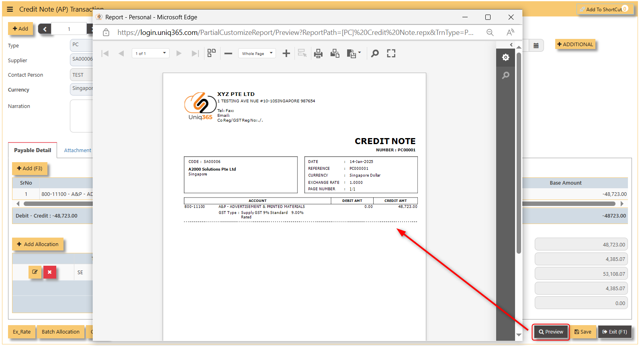
Task: Toggle multipage view mode icon
Action: point(211,53)
